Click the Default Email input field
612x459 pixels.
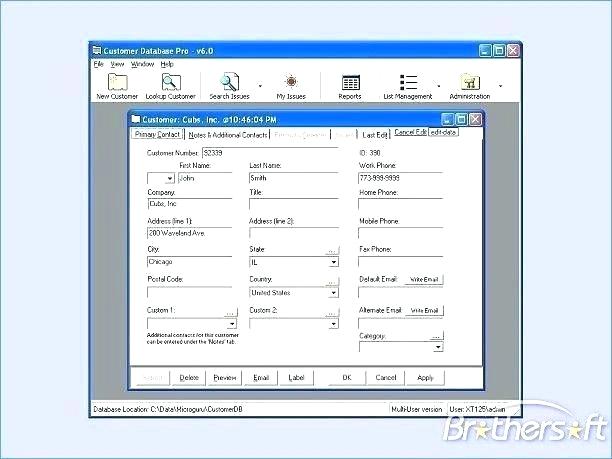click(400, 292)
